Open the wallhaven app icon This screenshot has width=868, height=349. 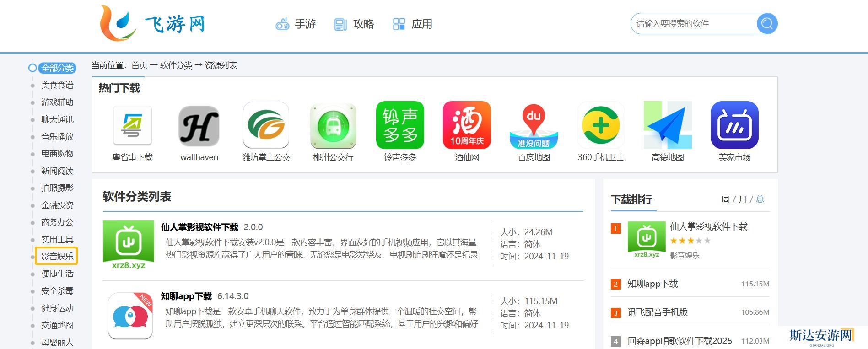pyautogui.click(x=199, y=126)
